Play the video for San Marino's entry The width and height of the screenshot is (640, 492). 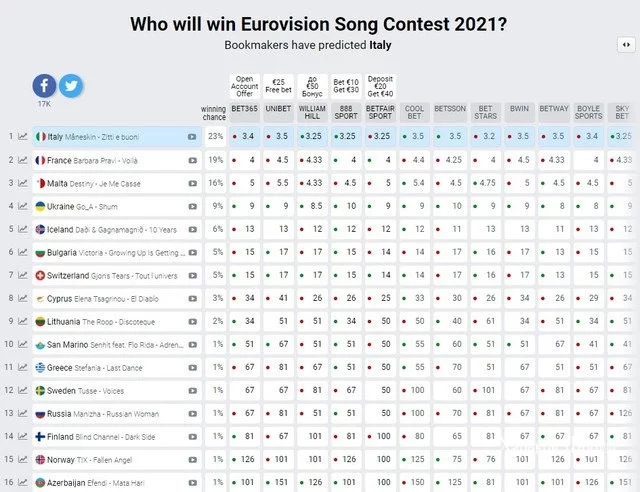click(x=192, y=344)
